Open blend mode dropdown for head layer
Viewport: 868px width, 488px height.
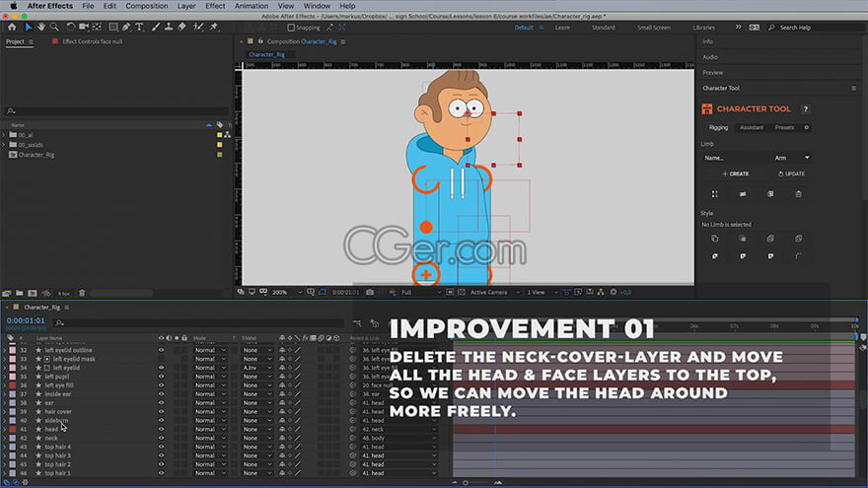(x=210, y=430)
